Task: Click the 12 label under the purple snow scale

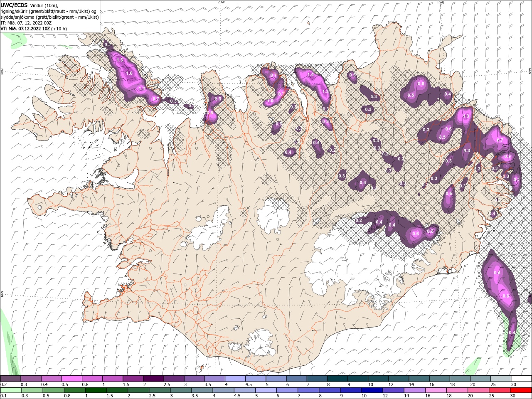Action: (x=392, y=385)
